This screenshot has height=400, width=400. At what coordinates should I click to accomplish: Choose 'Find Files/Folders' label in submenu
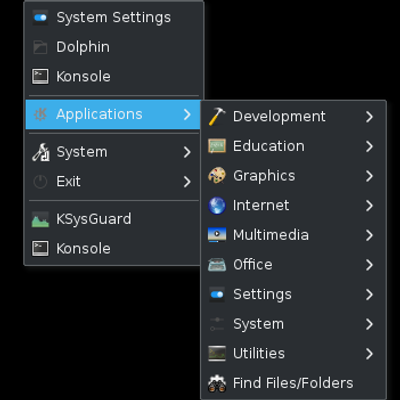pos(293,383)
